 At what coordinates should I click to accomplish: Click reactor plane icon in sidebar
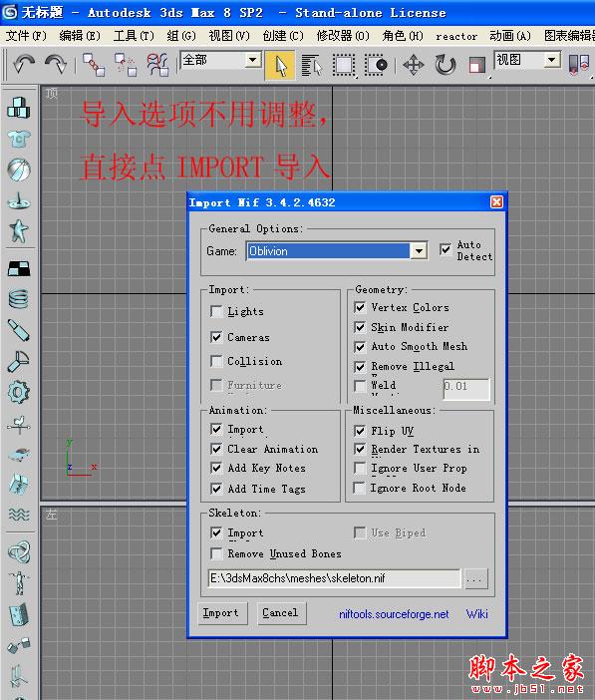coord(19,200)
